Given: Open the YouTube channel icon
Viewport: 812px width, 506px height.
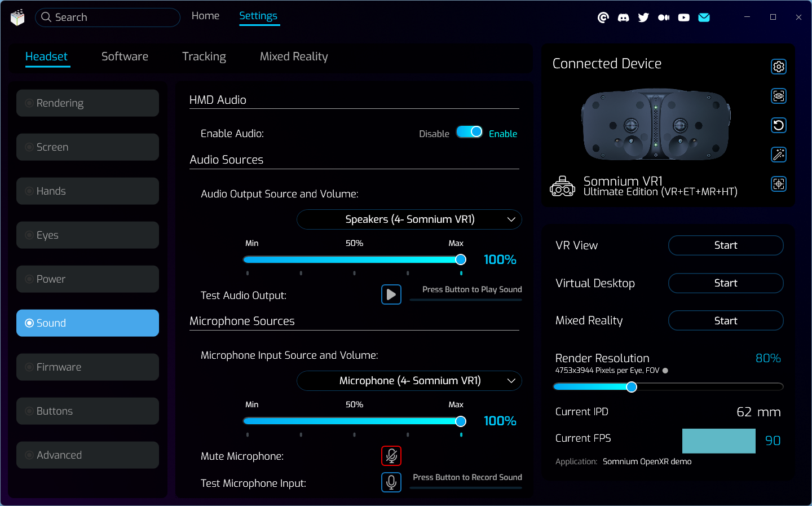Looking at the screenshot, I should click(x=683, y=17).
